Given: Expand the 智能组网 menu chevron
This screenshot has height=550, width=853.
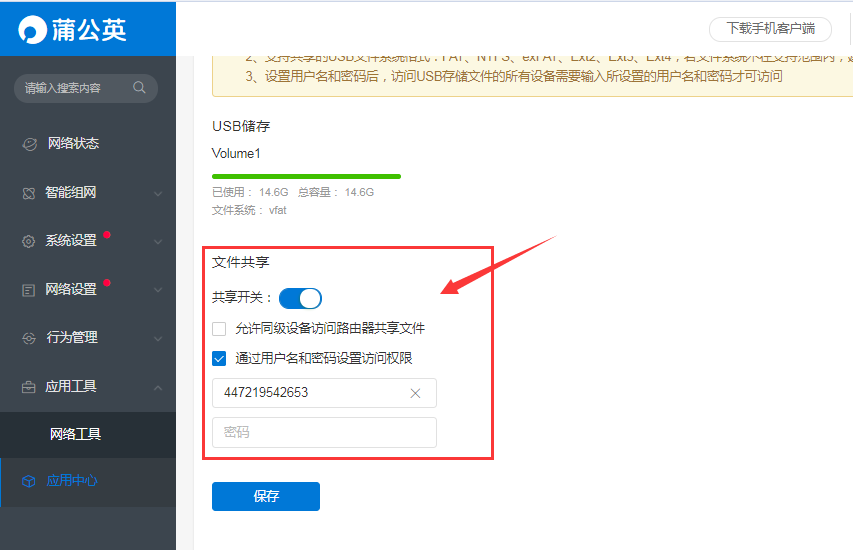Looking at the screenshot, I should tap(158, 193).
